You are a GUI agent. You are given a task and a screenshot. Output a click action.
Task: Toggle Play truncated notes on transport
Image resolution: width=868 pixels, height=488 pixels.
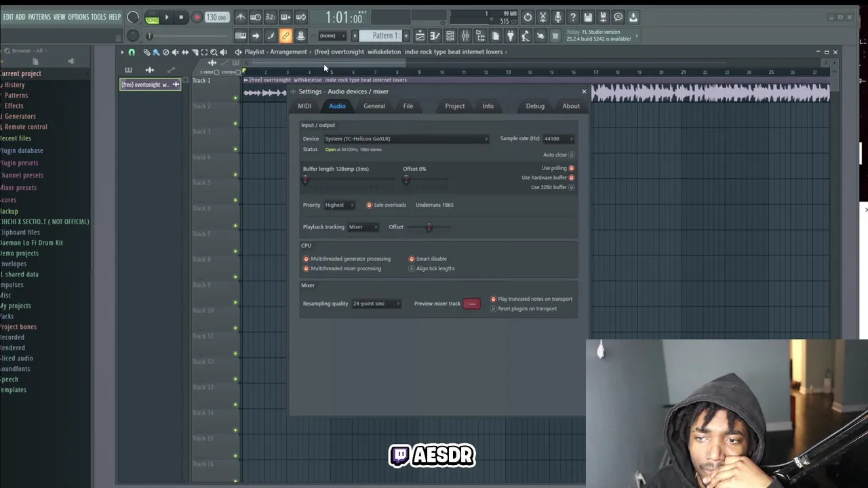pos(493,299)
